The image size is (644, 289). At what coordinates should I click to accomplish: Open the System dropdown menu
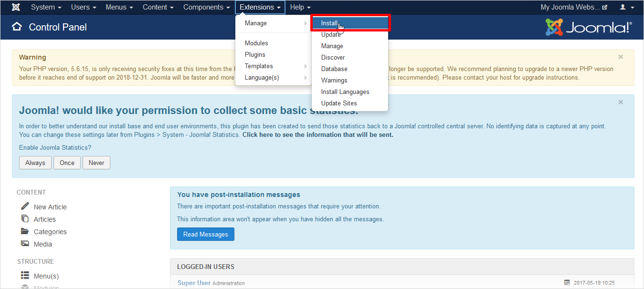tap(46, 7)
